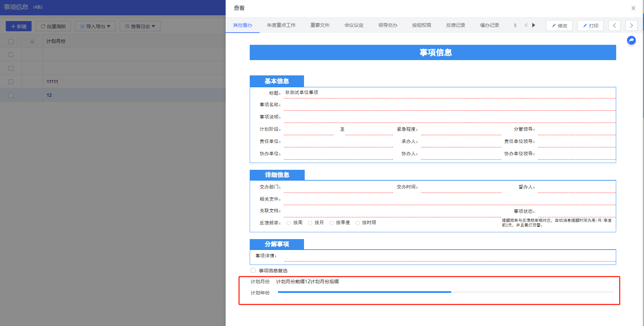Switch to the 年度重点工作 tab
Image resolution: width=644 pixels, height=326 pixels.
pyautogui.click(x=281, y=25)
